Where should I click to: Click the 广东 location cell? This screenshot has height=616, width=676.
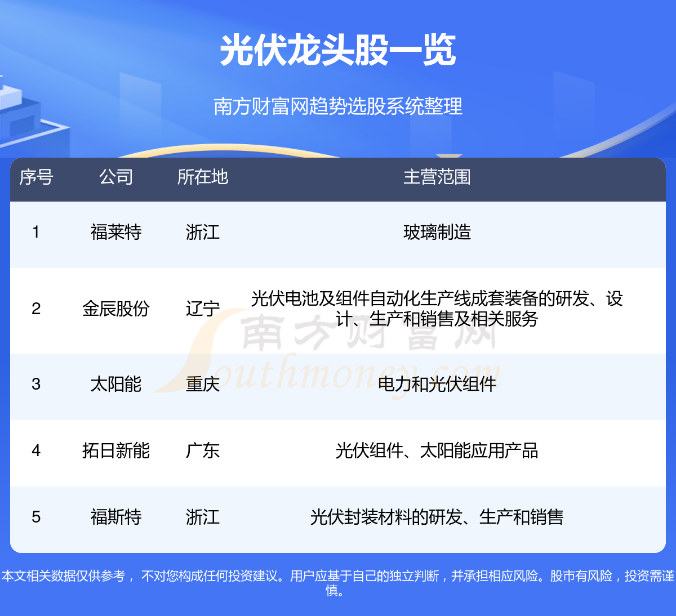coord(203,450)
